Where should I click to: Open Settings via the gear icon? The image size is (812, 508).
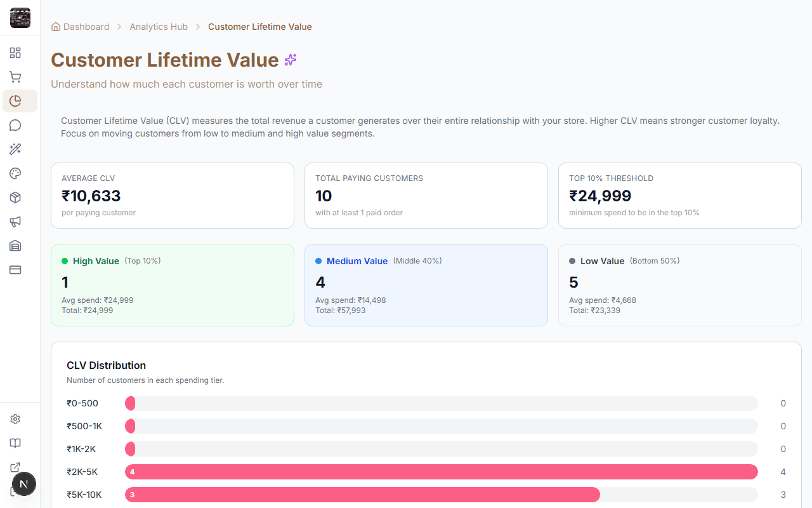click(15, 418)
